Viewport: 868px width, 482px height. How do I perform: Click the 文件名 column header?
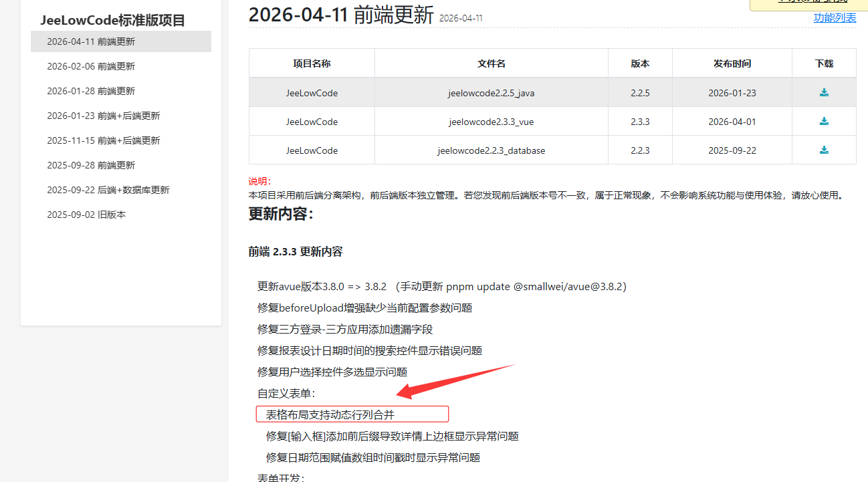(x=491, y=64)
